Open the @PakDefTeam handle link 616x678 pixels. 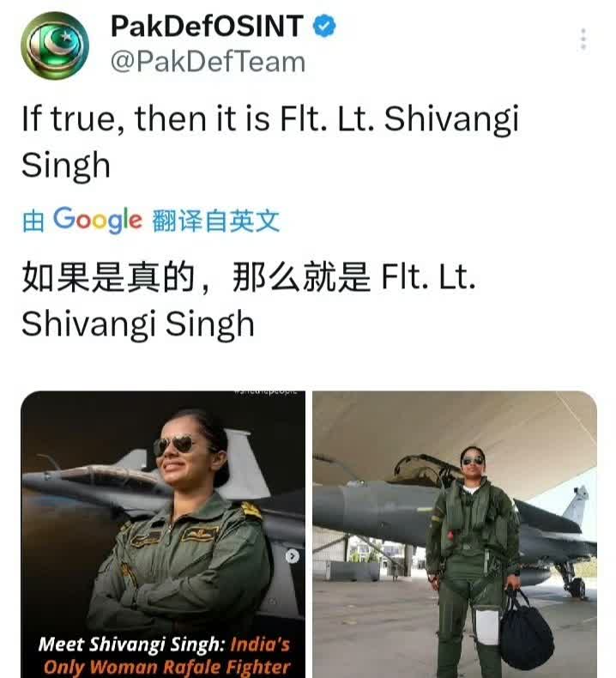(x=208, y=62)
